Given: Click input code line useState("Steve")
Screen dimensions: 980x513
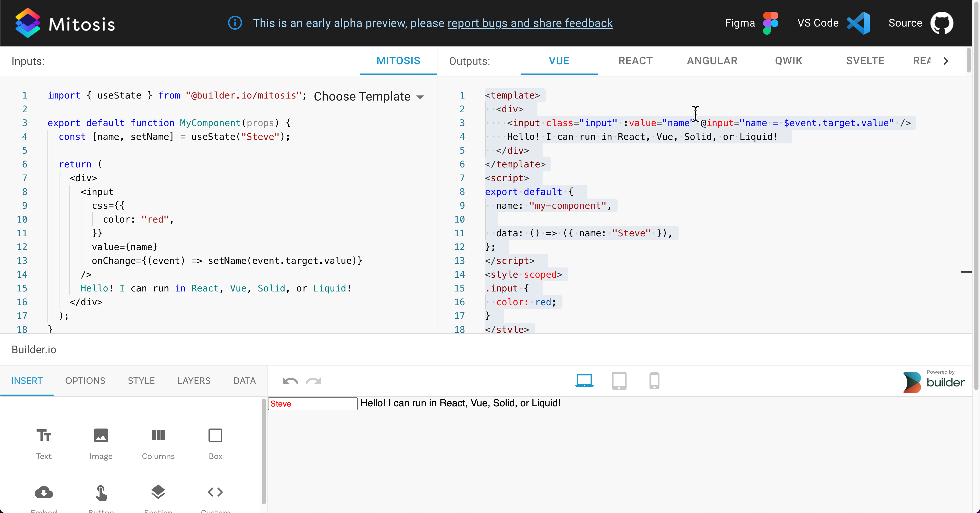Looking at the screenshot, I should 174,137.
